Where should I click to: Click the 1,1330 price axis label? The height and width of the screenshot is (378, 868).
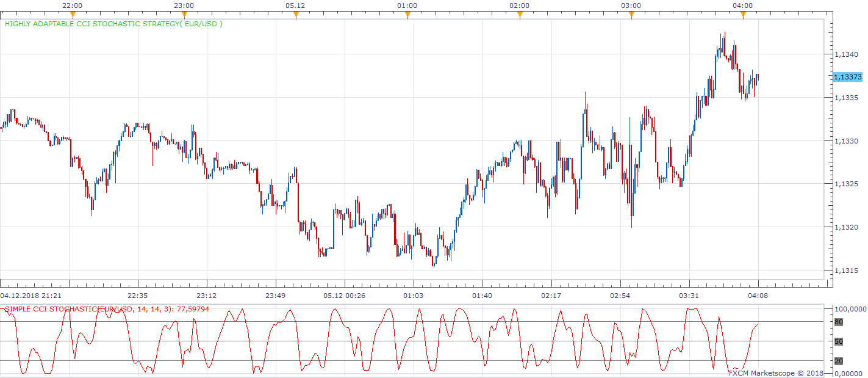[846, 141]
